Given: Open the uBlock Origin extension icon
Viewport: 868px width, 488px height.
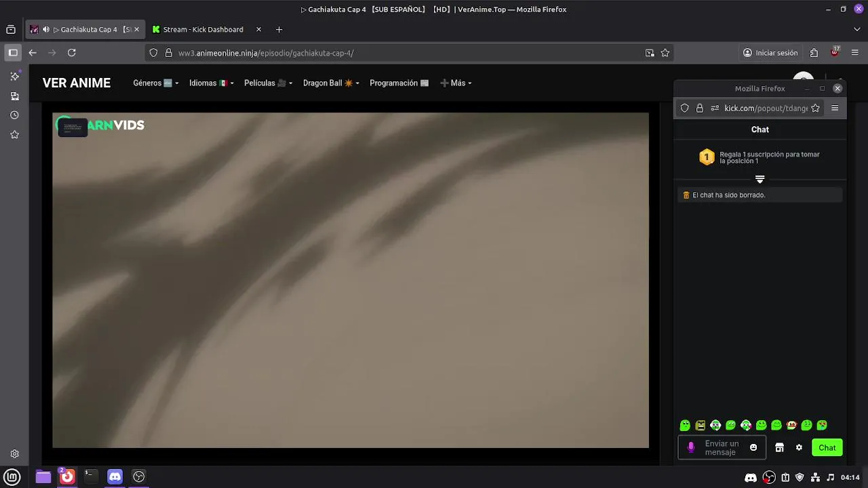Looking at the screenshot, I should point(835,52).
